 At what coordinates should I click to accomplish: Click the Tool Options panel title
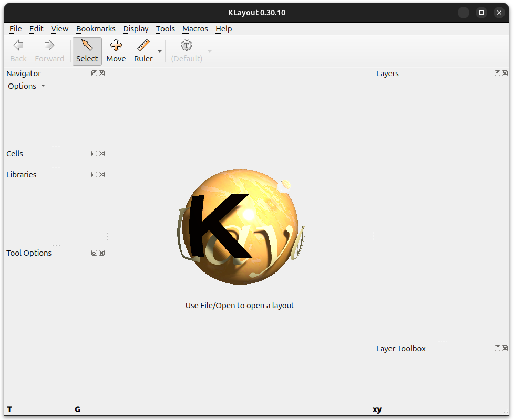coord(29,253)
